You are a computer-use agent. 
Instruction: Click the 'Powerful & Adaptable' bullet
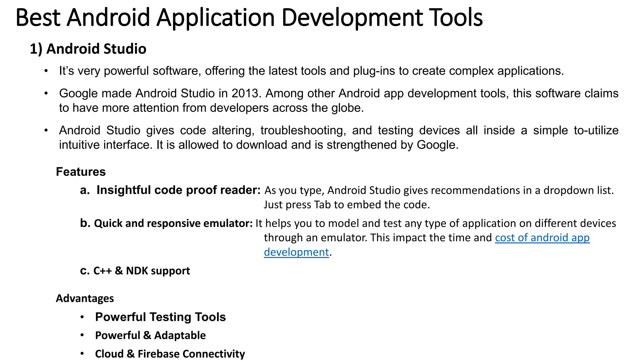point(150,335)
